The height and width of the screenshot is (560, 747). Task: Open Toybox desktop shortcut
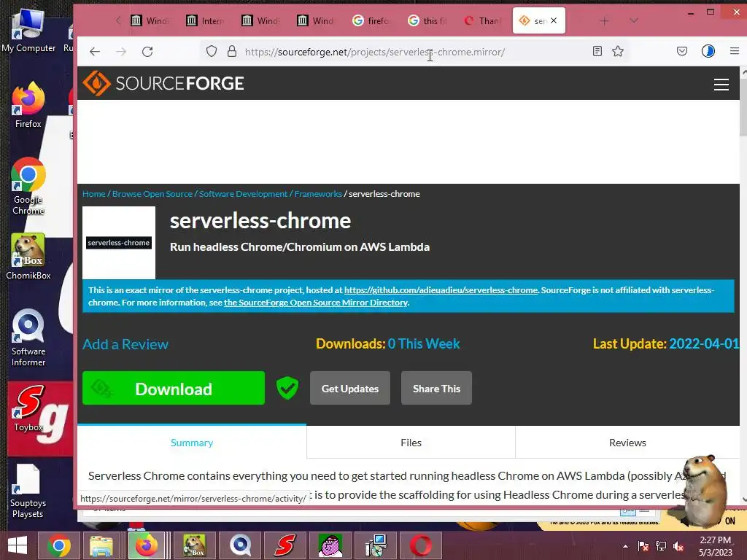(x=28, y=408)
